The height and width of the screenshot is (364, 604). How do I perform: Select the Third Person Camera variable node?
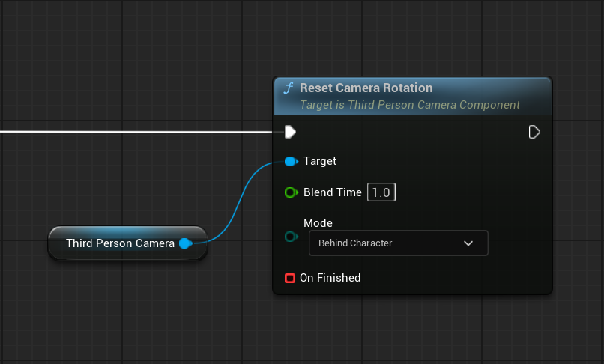coord(120,243)
